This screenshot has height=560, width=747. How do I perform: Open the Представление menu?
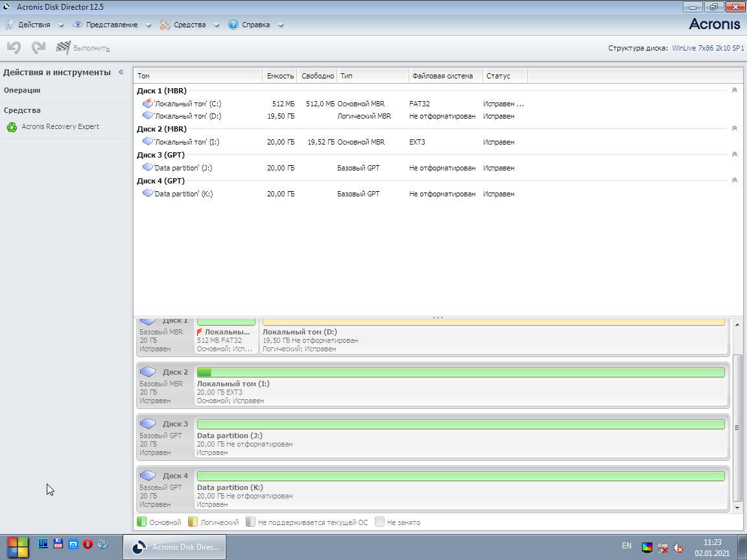click(x=112, y=25)
